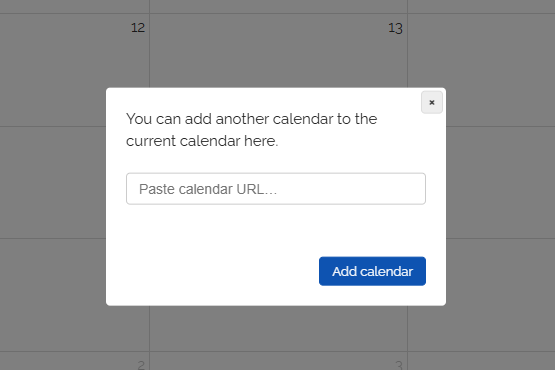The width and height of the screenshot is (555, 370).
Task: Click the calendar cell directly above day 2
Action: (53, 295)
